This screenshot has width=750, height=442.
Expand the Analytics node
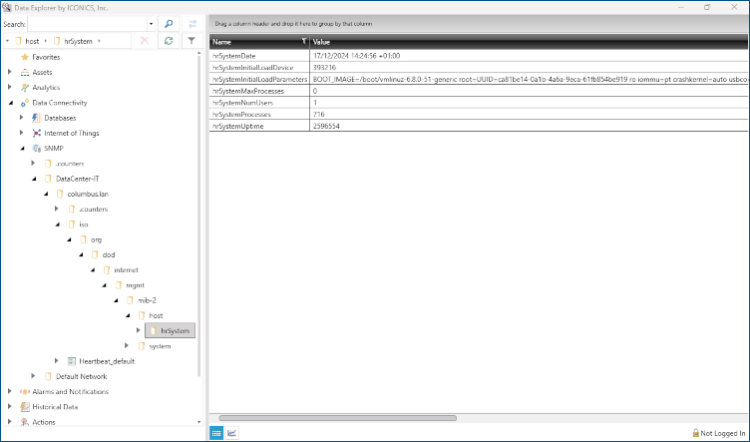[10, 88]
